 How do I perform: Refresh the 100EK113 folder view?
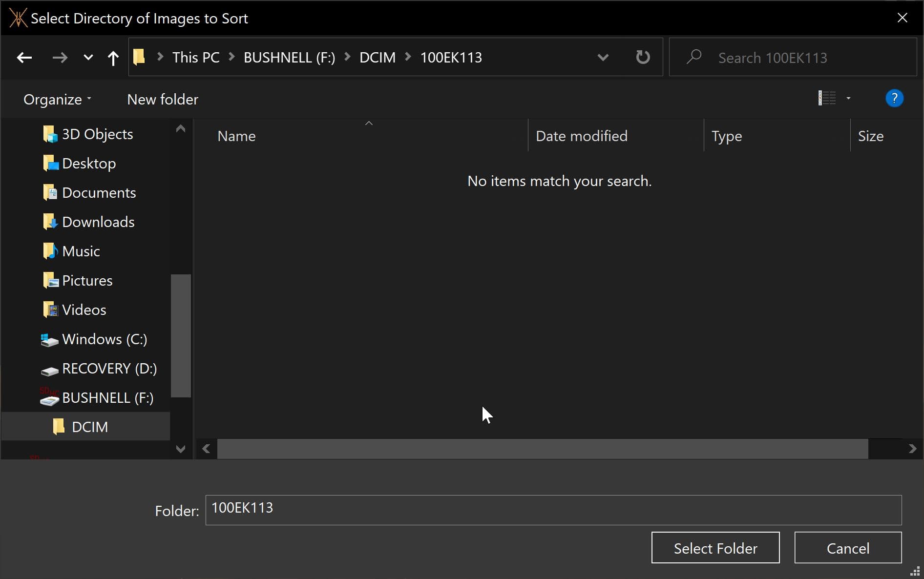click(x=643, y=58)
